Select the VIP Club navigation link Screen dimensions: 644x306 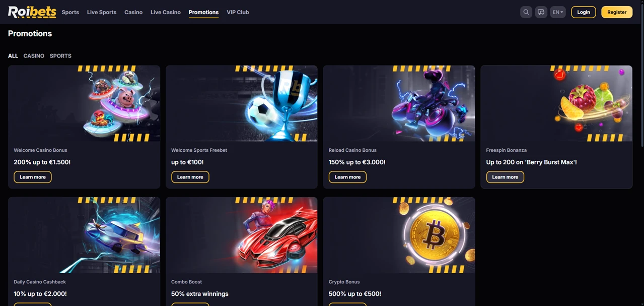[x=238, y=12]
